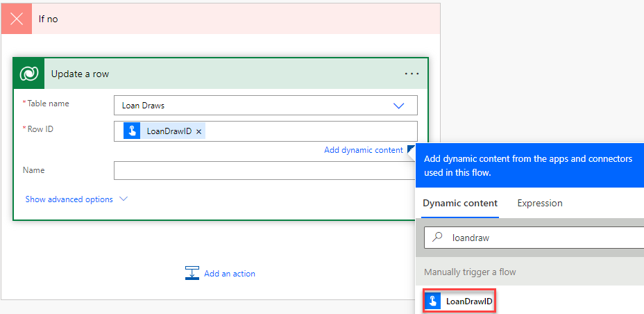Click into the Name input field
The width and height of the screenshot is (644, 314).
264,171
